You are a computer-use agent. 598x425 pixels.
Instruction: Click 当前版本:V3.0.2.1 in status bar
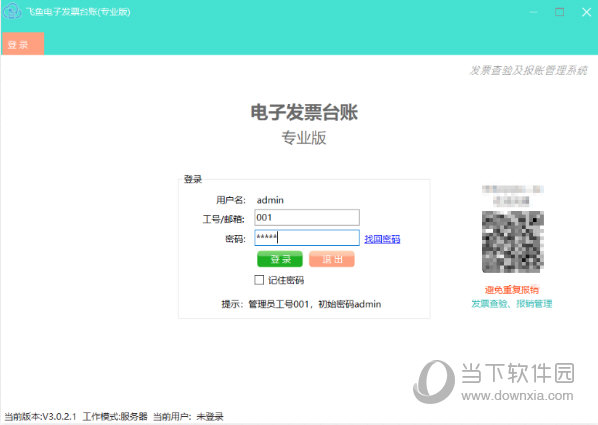(40, 416)
